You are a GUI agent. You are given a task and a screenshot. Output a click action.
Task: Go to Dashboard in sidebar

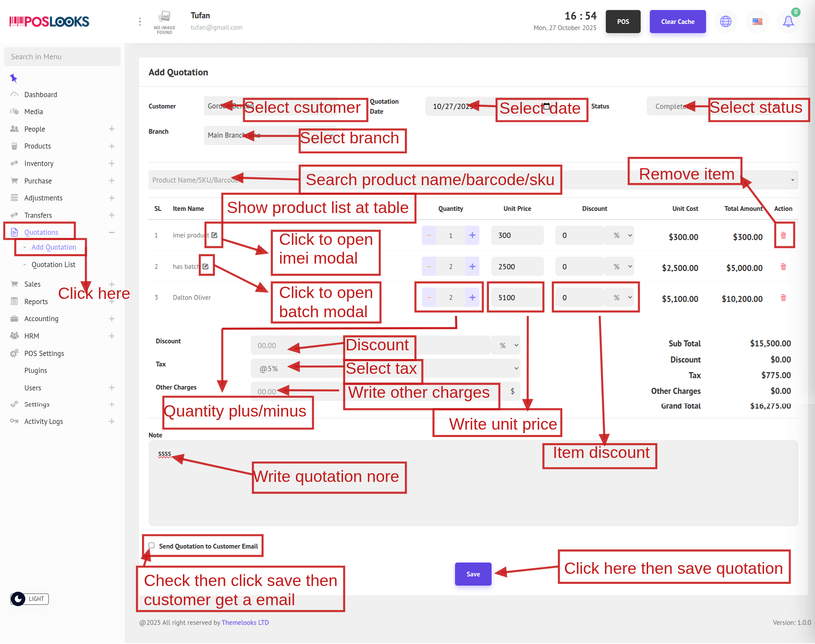(41, 95)
